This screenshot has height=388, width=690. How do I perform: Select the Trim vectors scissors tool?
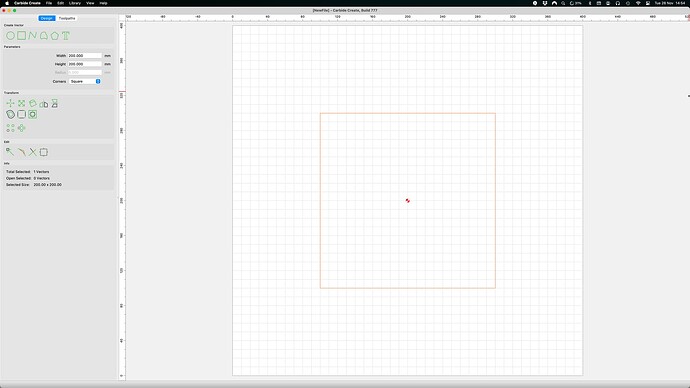pyautogui.click(x=33, y=152)
